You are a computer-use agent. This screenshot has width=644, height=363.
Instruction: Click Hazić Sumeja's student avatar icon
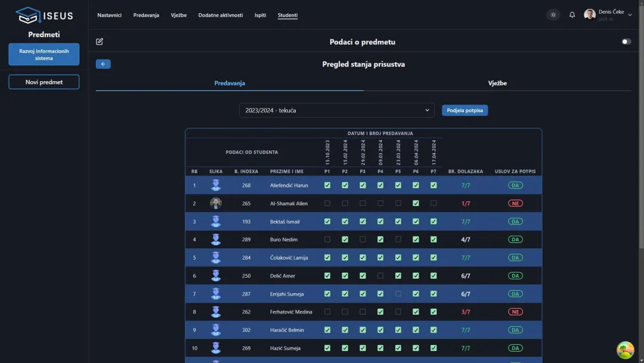pos(216,348)
